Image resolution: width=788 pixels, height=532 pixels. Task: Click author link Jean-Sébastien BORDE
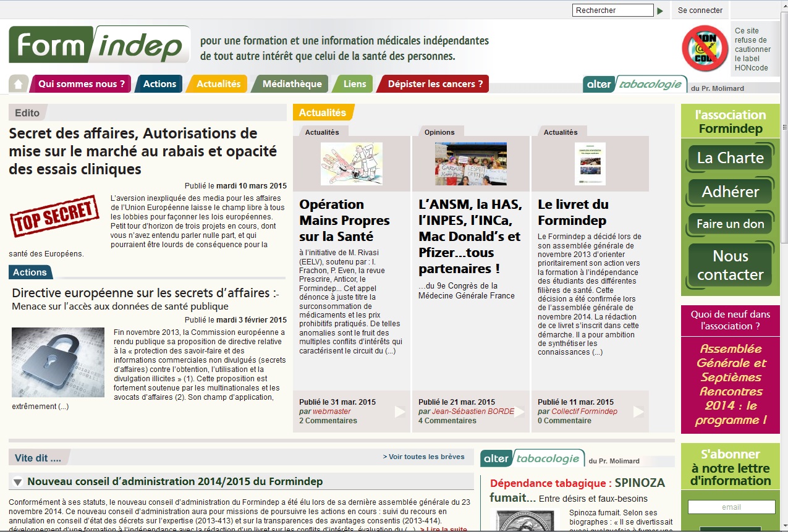pos(473,412)
